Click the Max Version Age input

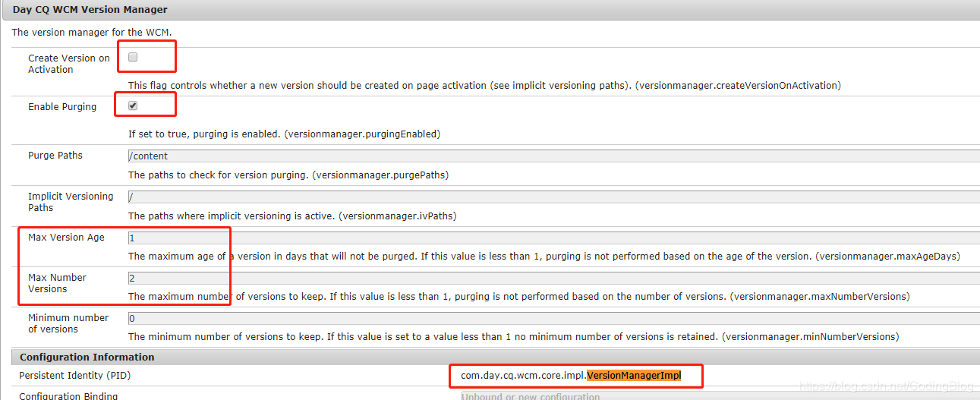[x=553, y=238]
